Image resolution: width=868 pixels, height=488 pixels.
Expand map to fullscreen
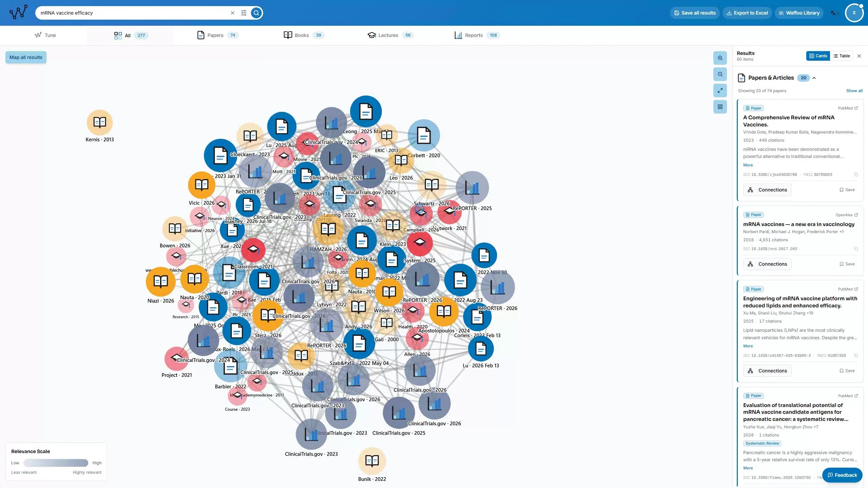click(x=720, y=90)
